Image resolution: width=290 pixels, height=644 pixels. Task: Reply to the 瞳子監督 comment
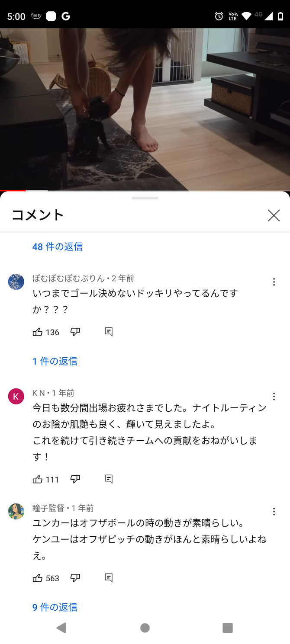pyautogui.click(x=109, y=578)
